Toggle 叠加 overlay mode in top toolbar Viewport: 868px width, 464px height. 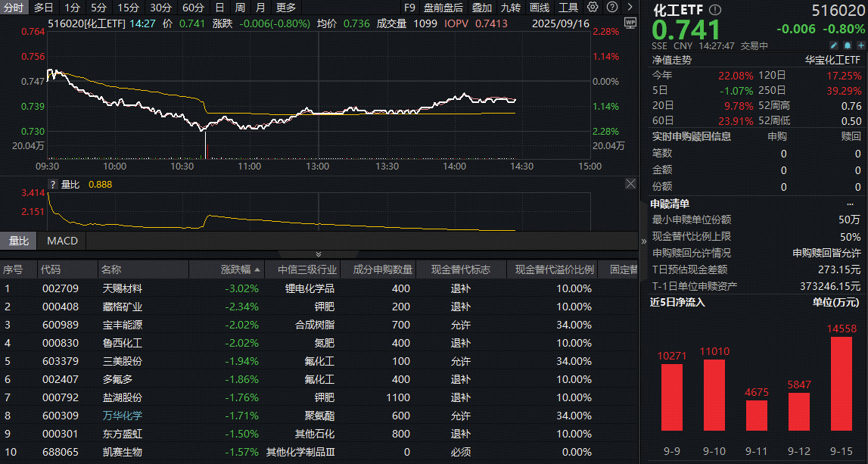click(x=481, y=8)
